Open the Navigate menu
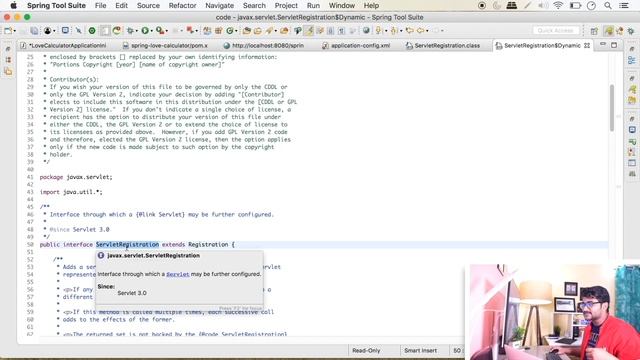 [x=220, y=6]
